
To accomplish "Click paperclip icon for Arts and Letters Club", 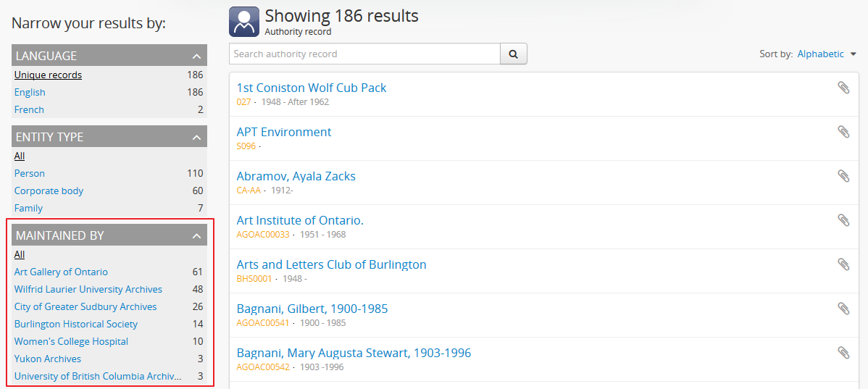I will point(843,264).
